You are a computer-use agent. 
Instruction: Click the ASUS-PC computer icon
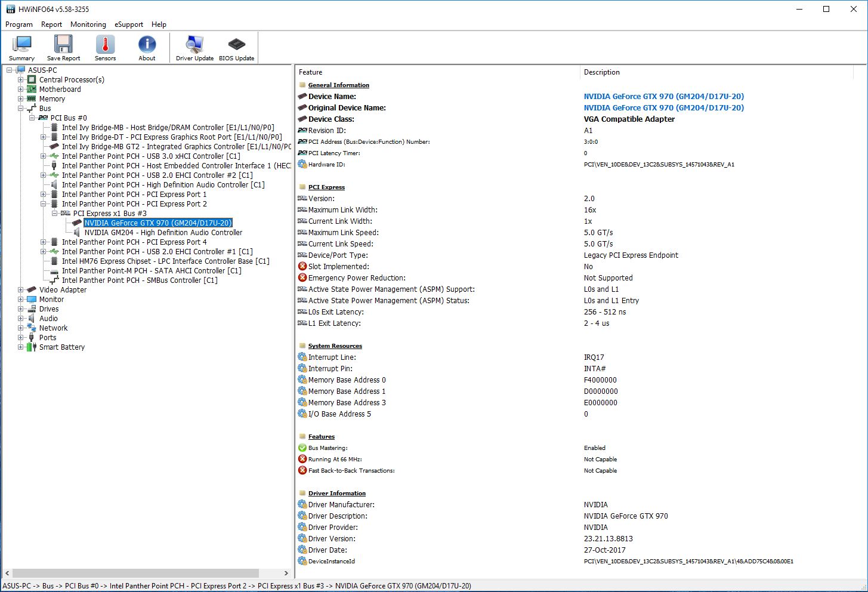[20, 70]
